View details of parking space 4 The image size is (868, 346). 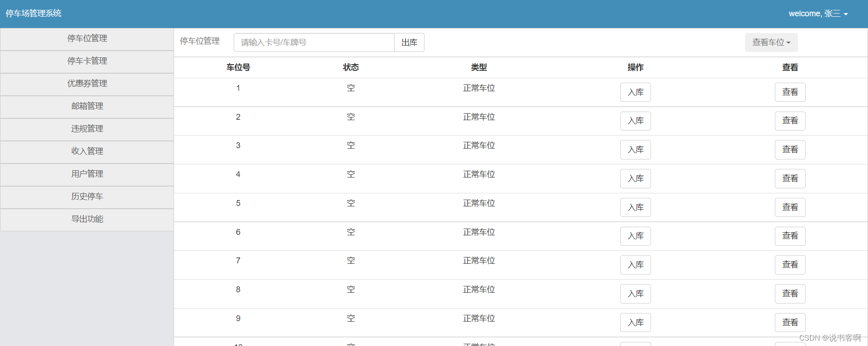tap(790, 178)
